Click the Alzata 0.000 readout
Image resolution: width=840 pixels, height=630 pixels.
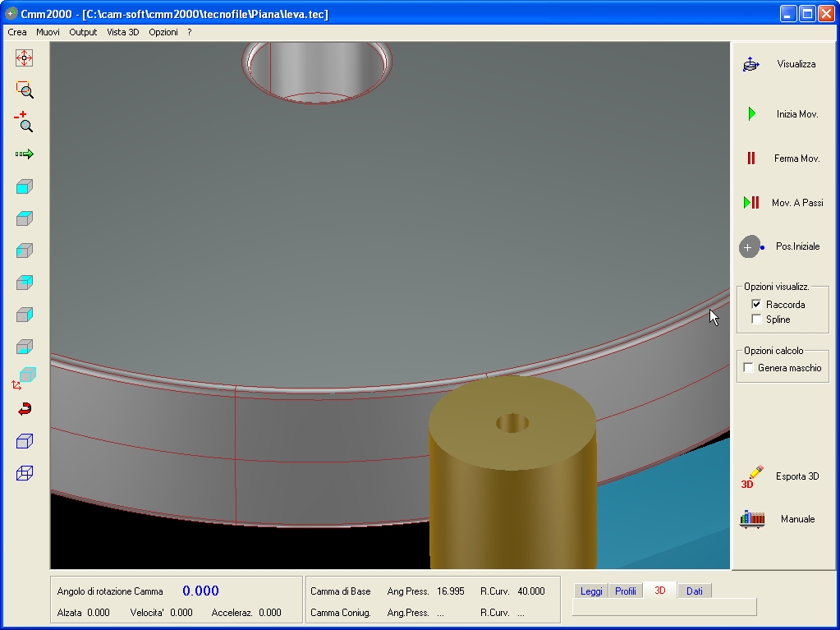[84, 612]
